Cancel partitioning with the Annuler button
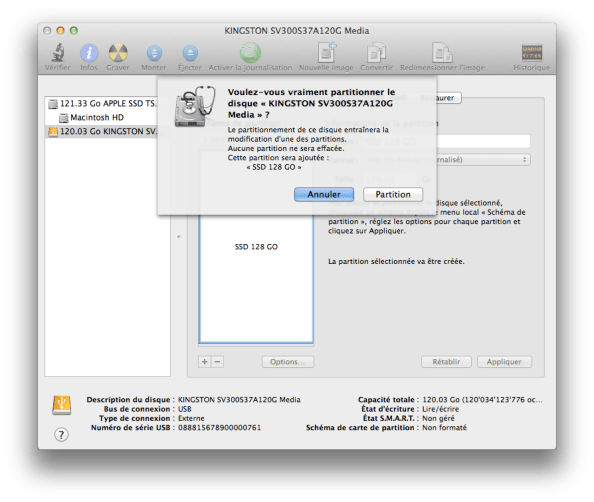 (x=324, y=194)
